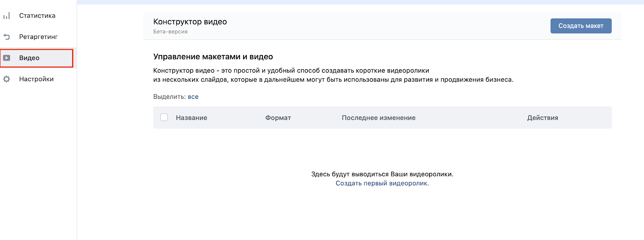Click the Название column header
This screenshot has height=240, width=644.
192,118
